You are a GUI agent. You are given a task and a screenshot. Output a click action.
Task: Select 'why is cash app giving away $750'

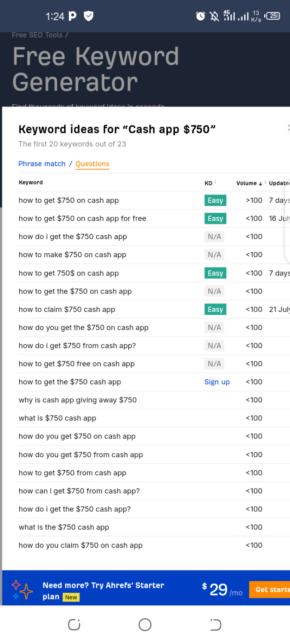click(x=78, y=400)
